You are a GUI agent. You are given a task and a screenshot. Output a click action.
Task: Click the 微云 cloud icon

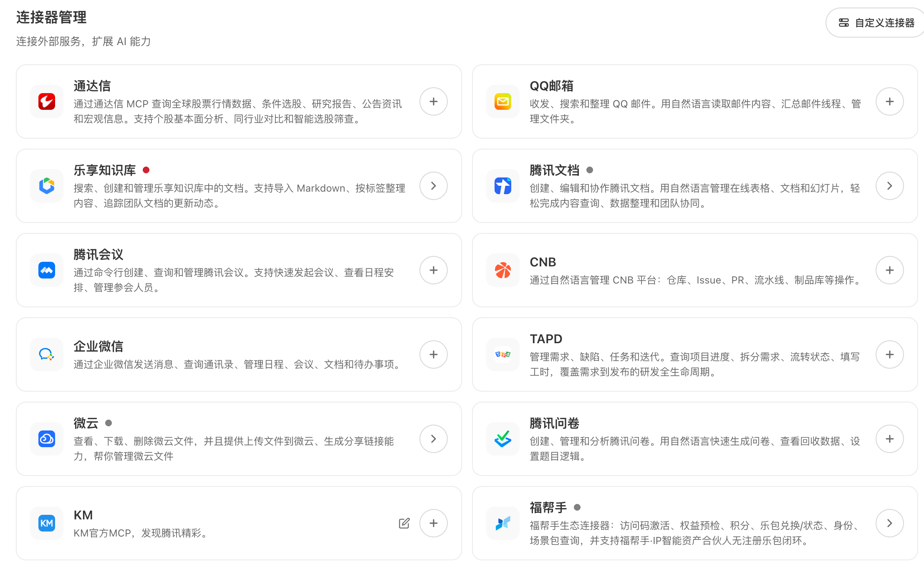click(x=47, y=439)
